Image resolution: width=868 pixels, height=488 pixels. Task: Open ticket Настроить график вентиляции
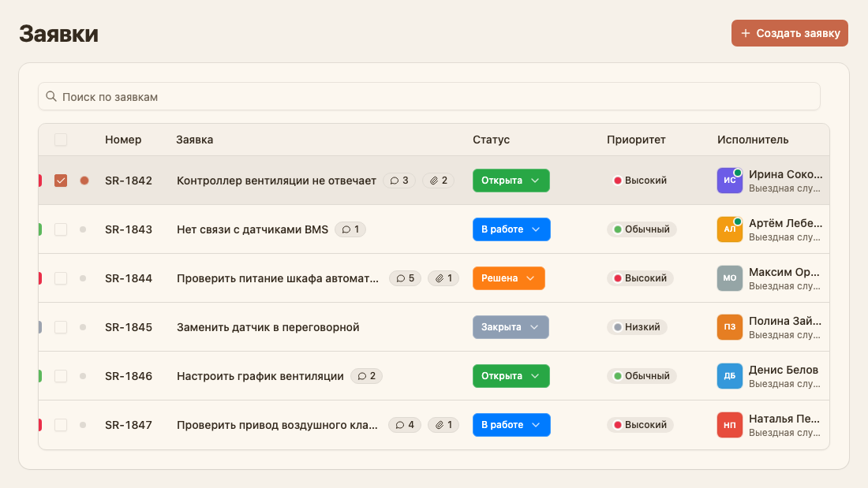pos(260,376)
